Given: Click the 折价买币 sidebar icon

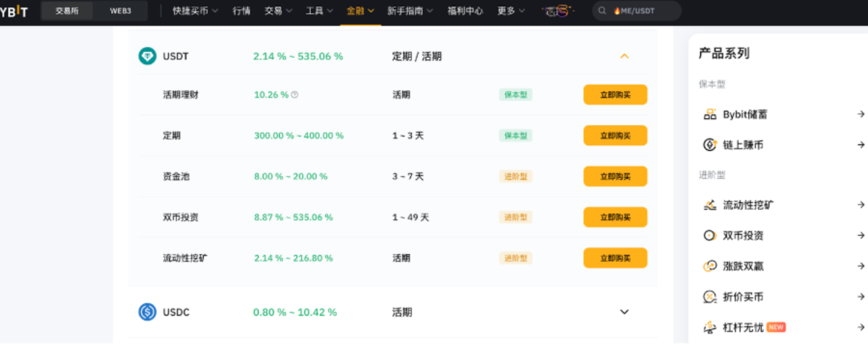Looking at the screenshot, I should 710,296.
